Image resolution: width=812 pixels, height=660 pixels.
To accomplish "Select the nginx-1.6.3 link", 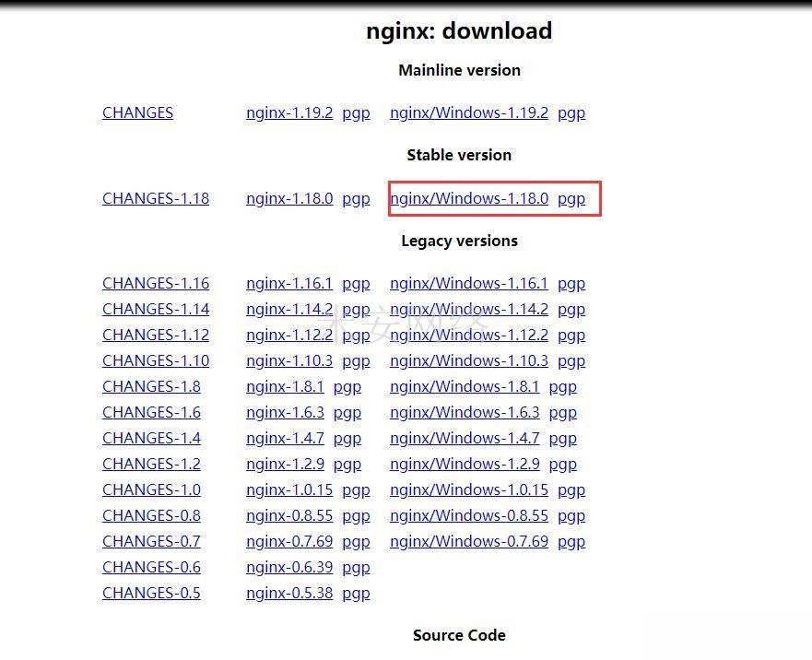I will click(286, 412).
